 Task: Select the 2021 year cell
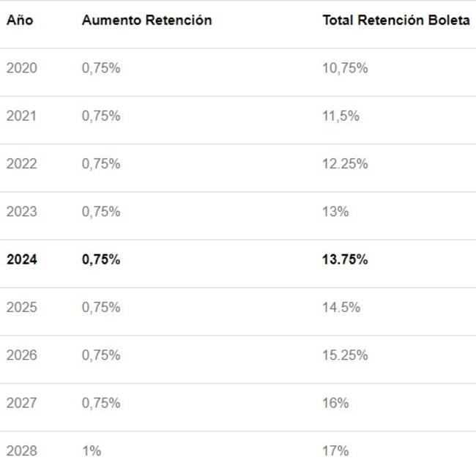point(21,116)
